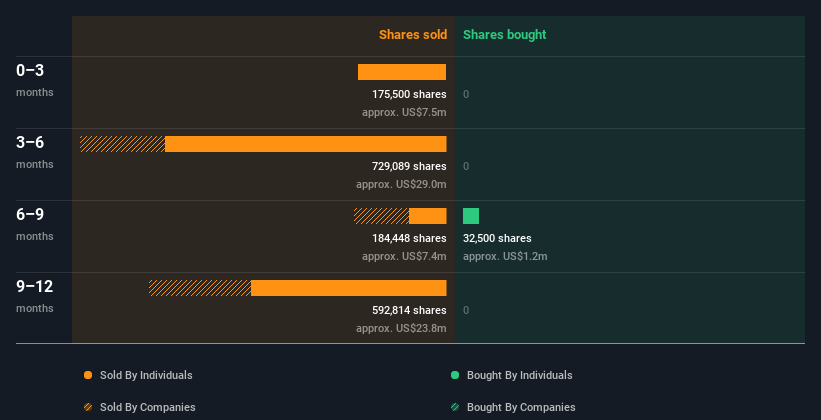Click the green 6–9 months bought bar
Screen dimensions: 821x420
[x=471, y=216]
